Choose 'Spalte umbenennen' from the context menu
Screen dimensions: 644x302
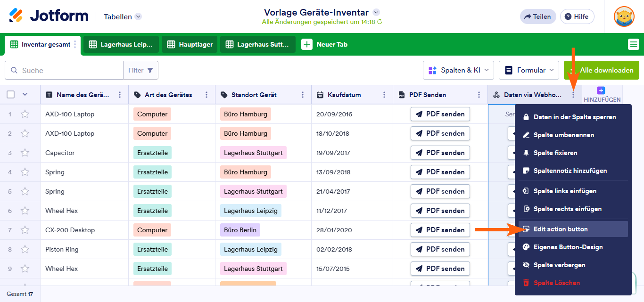coord(564,135)
